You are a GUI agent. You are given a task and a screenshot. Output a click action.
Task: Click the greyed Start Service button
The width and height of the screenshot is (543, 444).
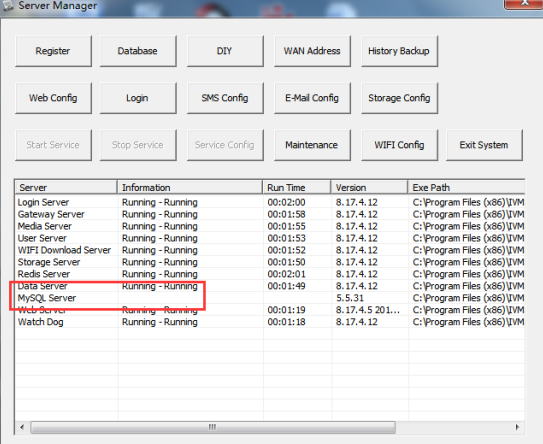click(53, 145)
